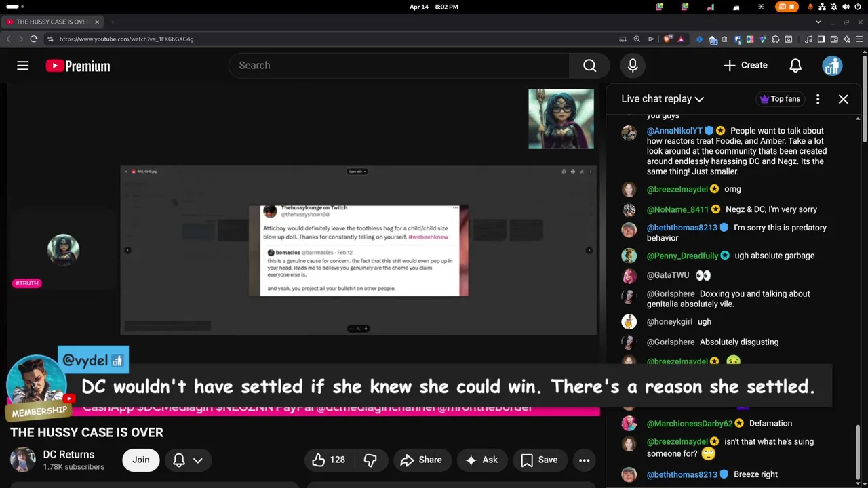This screenshot has width=868, height=488.
Task: Go forward in browser history
Action: pyautogui.click(x=20, y=39)
